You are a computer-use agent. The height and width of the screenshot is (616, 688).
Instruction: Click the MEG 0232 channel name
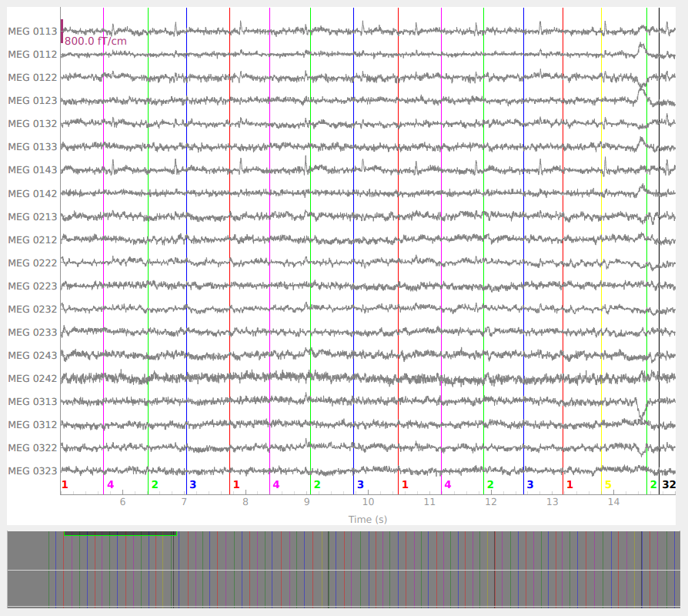(32, 309)
